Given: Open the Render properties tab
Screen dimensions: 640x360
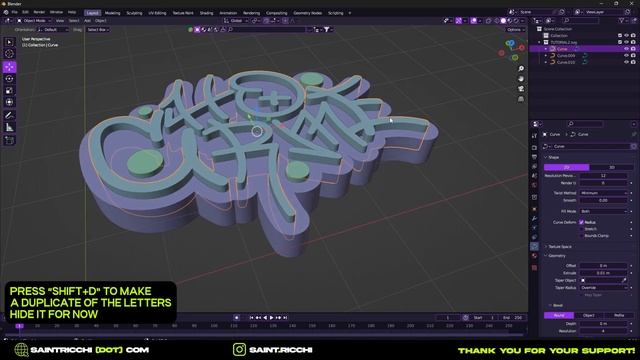Looking at the screenshot, I should 534,147.
